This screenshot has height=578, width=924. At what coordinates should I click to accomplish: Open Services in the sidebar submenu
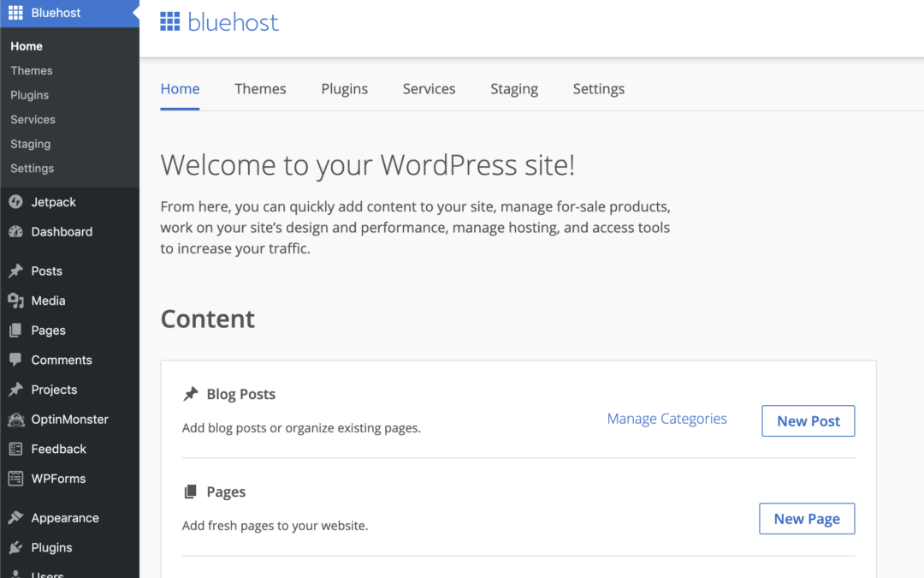33,119
